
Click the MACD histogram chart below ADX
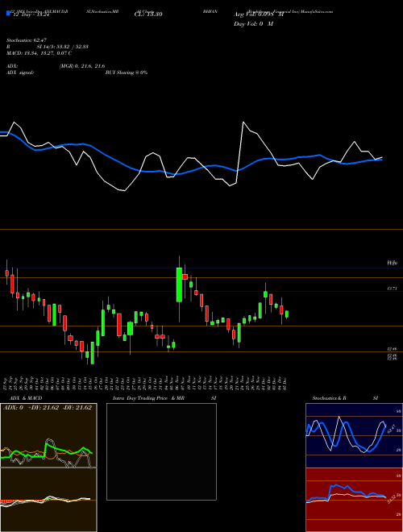(48, 500)
